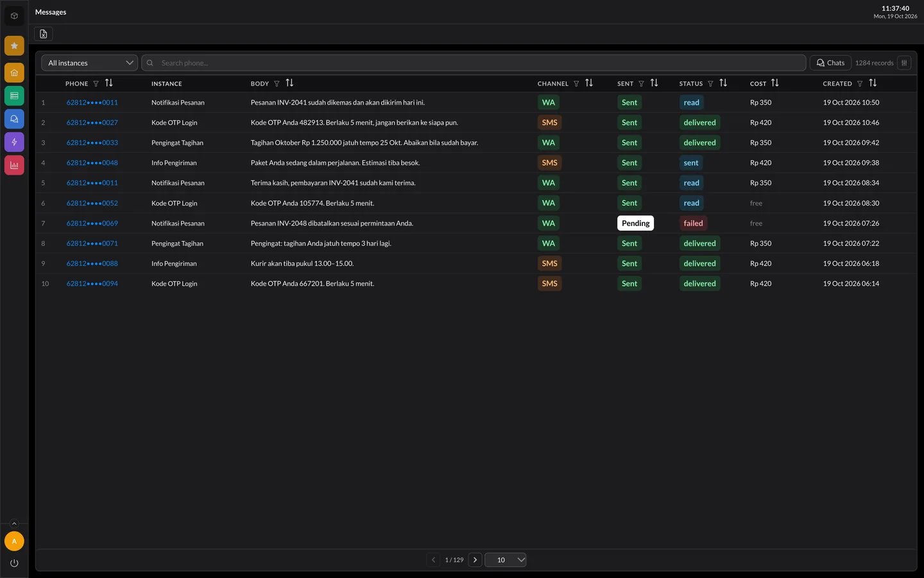Select the message body about Kurir akan tiba
The width and height of the screenshot is (924, 578).
pos(302,264)
